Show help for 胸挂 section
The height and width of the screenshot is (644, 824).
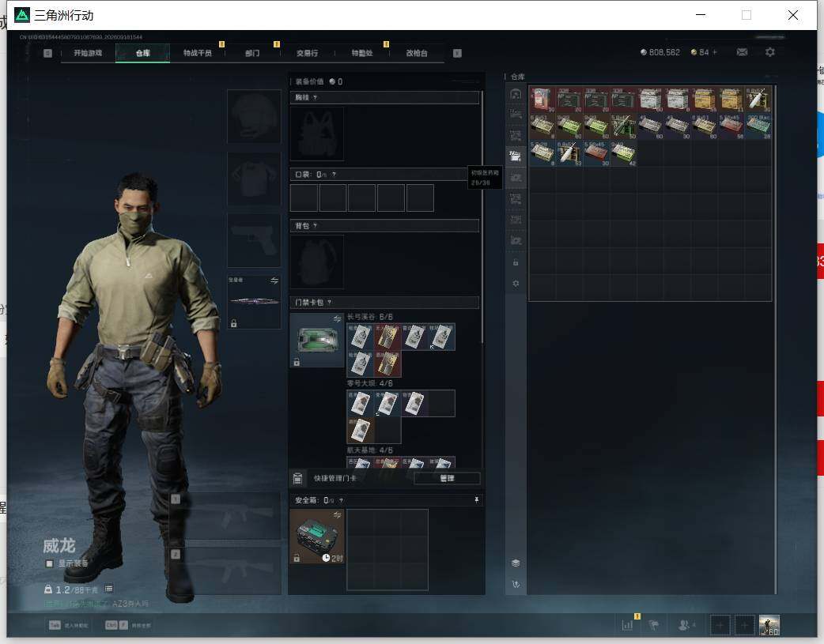coord(315,97)
